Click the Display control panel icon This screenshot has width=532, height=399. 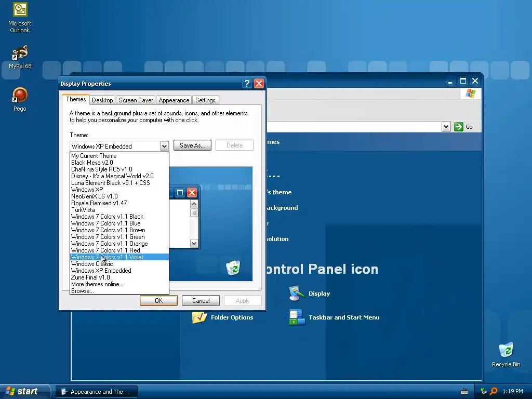pyautogui.click(x=297, y=294)
